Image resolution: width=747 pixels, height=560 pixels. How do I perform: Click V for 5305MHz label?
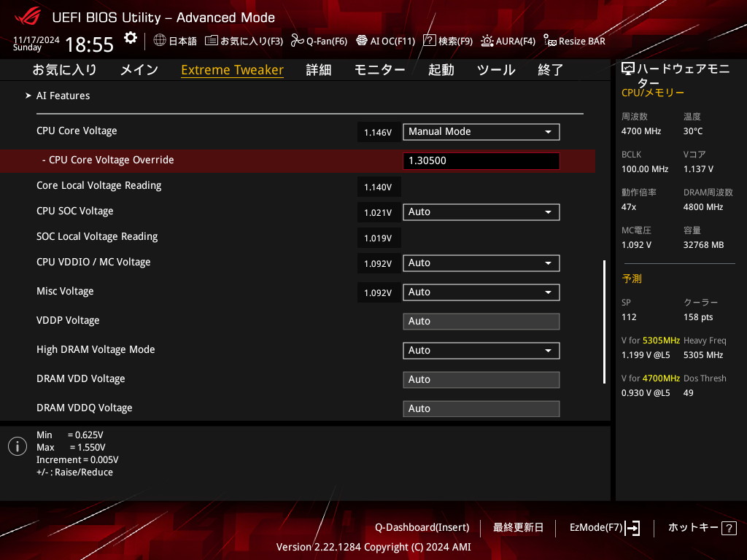[651, 341]
